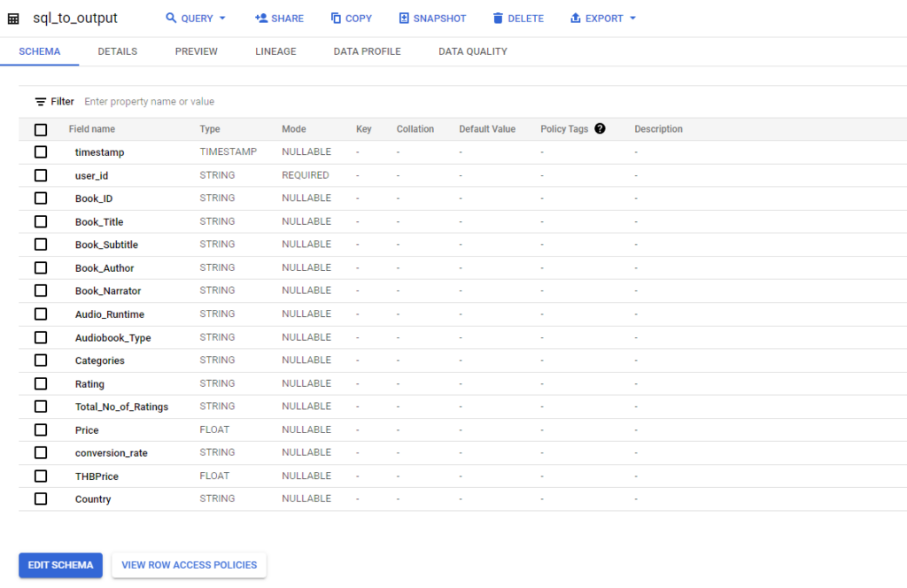Click the Copy table icon
This screenshot has height=588, width=907.
pos(336,19)
